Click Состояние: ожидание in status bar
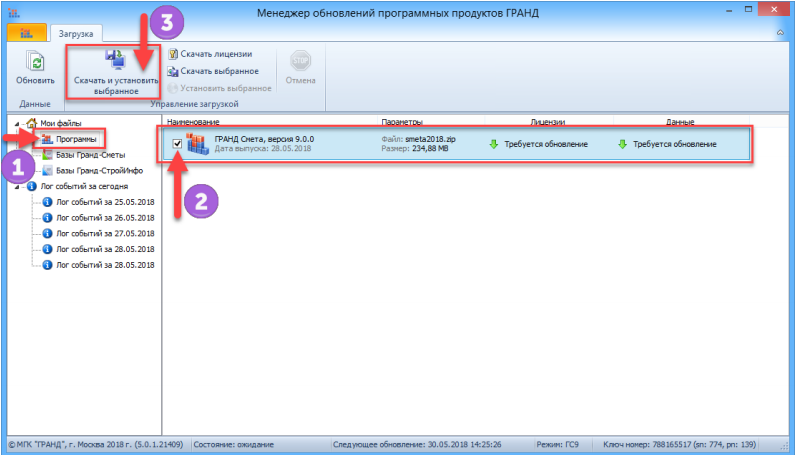The image size is (795, 455). click(x=234, y=444)
